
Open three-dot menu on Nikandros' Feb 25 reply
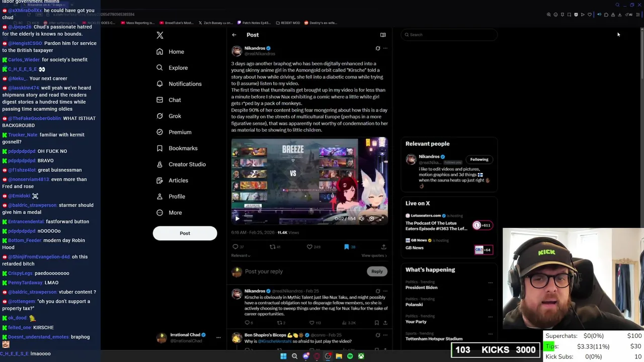(385, 291)
